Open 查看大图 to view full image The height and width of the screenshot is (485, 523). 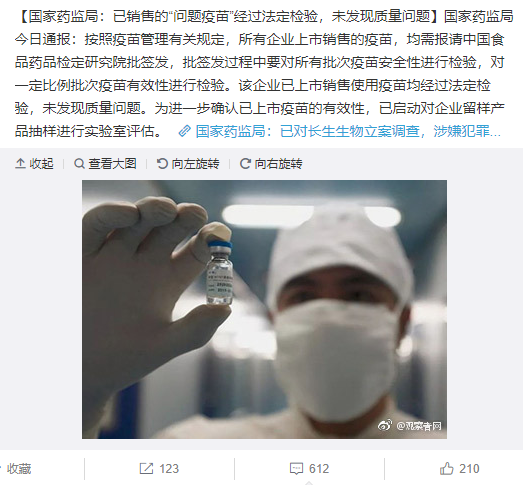105,163
